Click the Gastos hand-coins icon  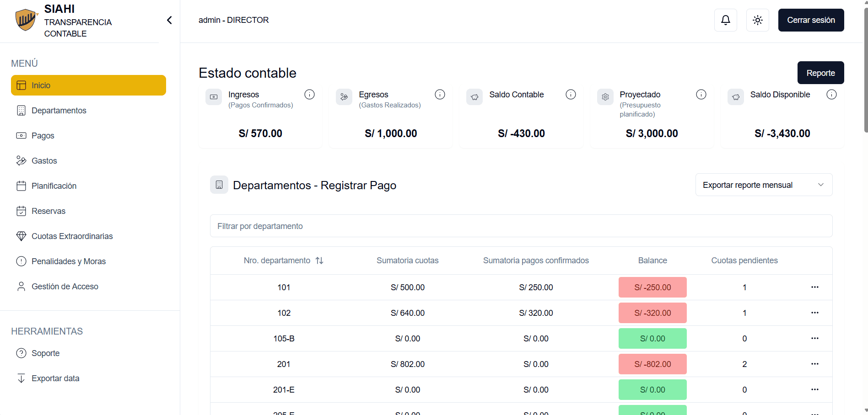pos(21,161)
